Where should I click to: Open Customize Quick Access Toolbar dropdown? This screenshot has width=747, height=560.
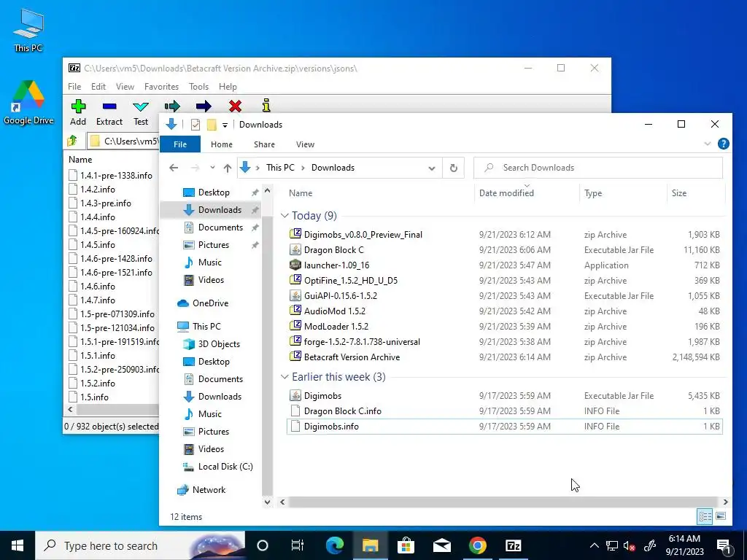coord(225,125)
